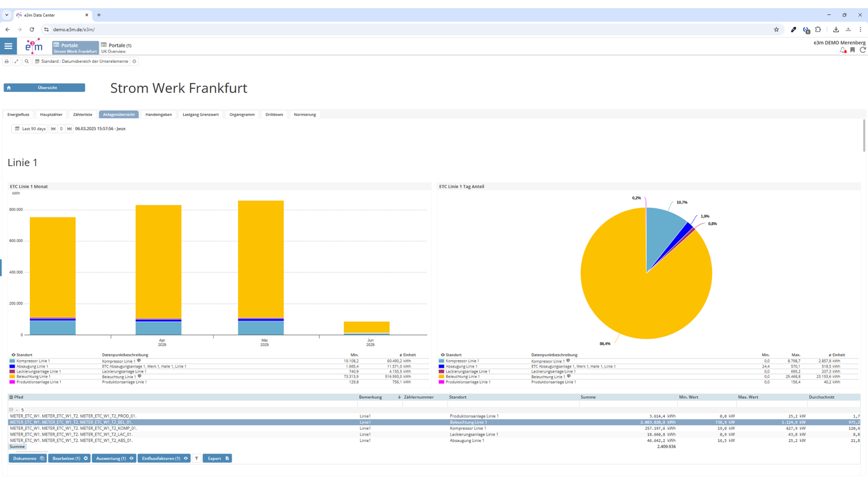Click the clock icon beside date range
Image resolution: width=868 pixels, height=488 pixels.
click(134, 61)
